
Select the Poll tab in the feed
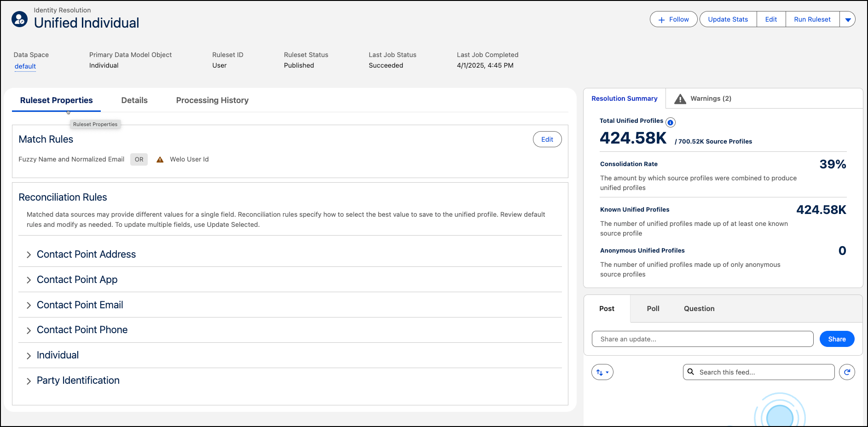tap(653, 309)
